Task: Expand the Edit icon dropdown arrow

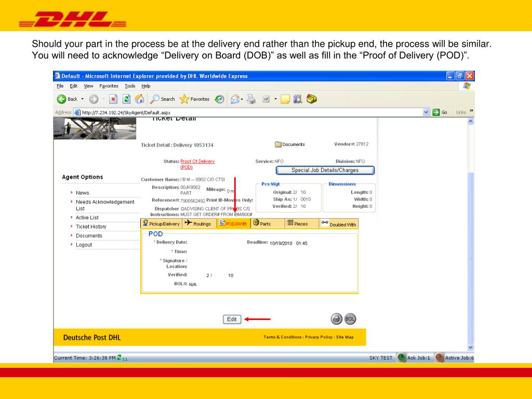Action: [275, 99]
